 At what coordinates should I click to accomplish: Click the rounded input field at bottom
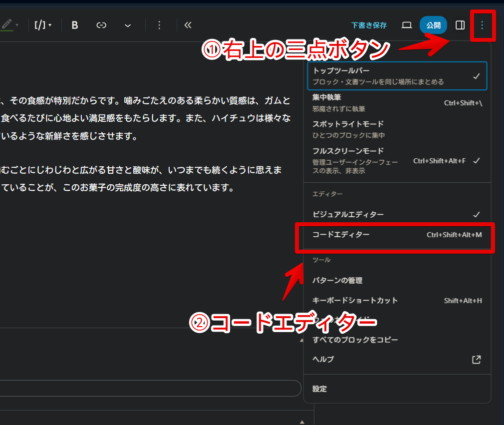tap(150, 389)
